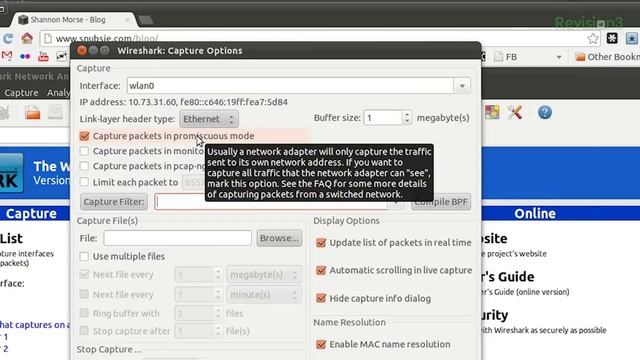This screenshot has width=640, height=360.
Task: Open capture file via Wireshark folder icon
Action: 33,112
